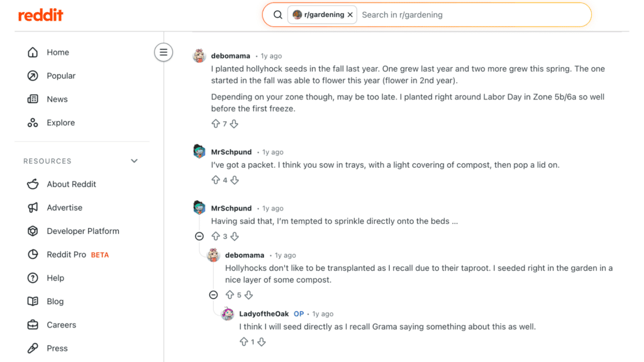Click the search magnifier icon
Screen dimensions: 644x362
277,14
